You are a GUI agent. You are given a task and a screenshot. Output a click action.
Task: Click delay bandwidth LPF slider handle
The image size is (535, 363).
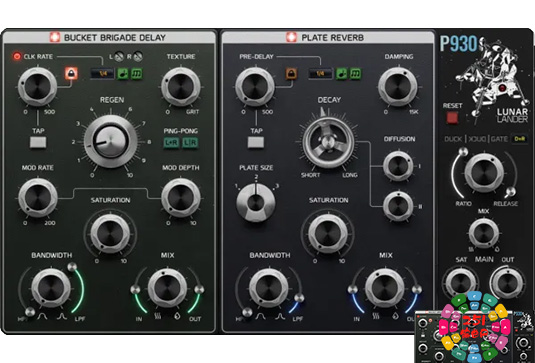pos(72,267)
